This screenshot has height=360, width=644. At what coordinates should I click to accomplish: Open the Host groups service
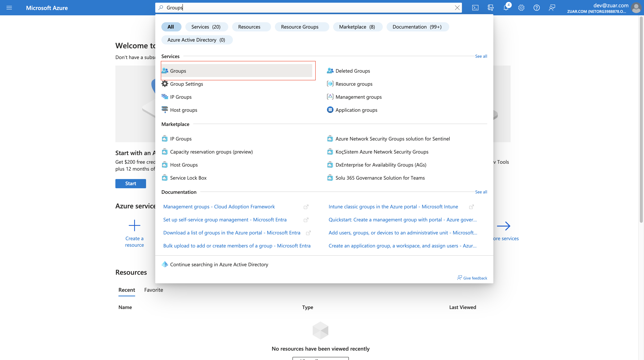(x=237, y=110)
